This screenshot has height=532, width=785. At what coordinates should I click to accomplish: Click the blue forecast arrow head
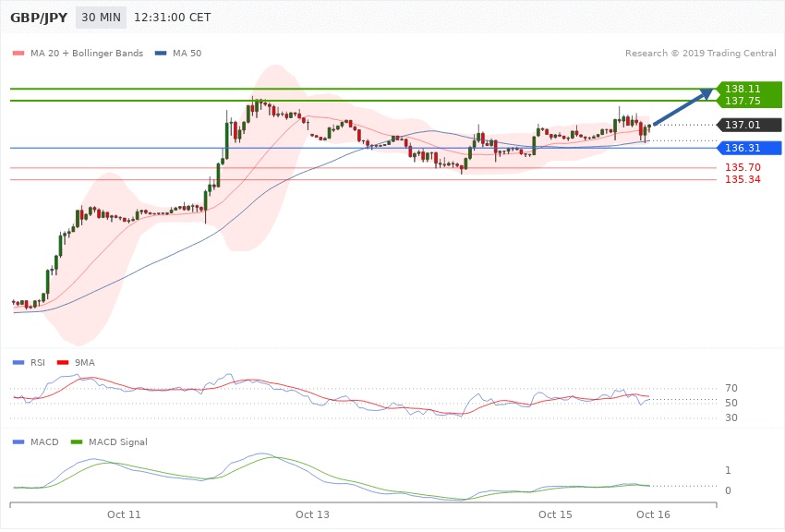(x=706, y=93)
